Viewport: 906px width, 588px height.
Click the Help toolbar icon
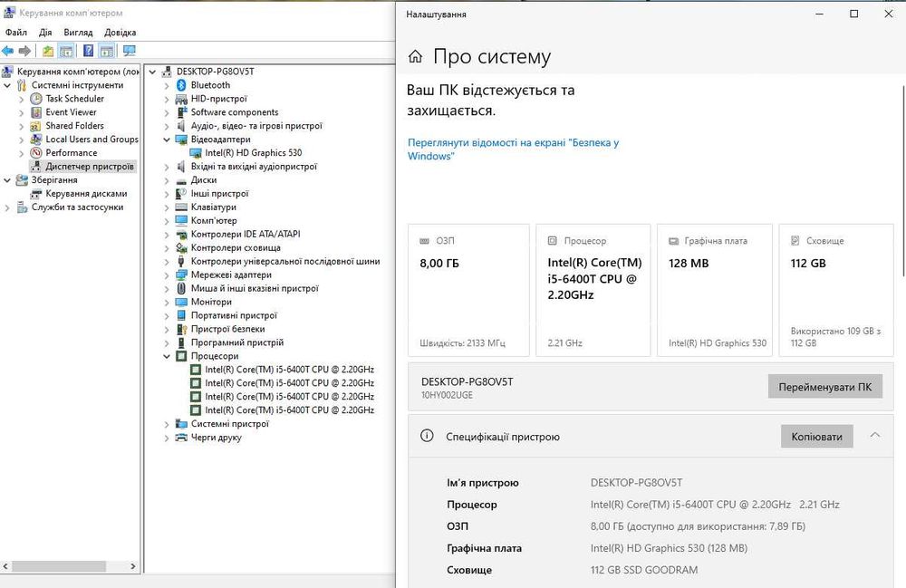tap(89, 51)
